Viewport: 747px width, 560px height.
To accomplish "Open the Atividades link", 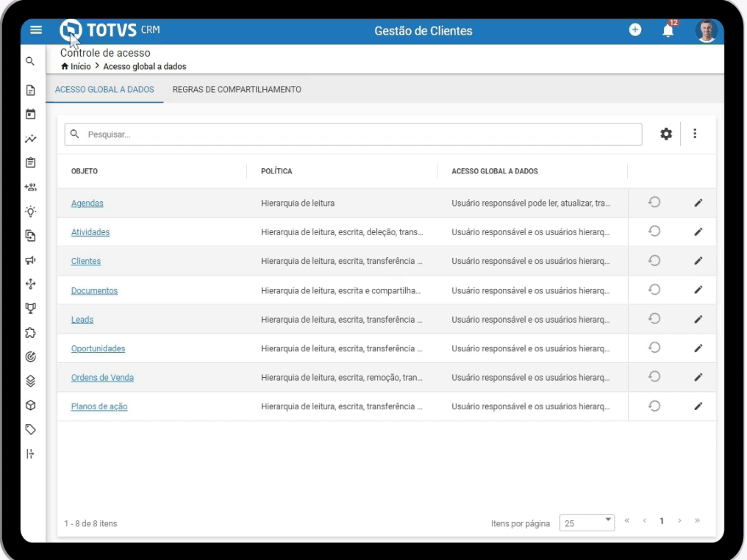I will click(x=90, y=232).
